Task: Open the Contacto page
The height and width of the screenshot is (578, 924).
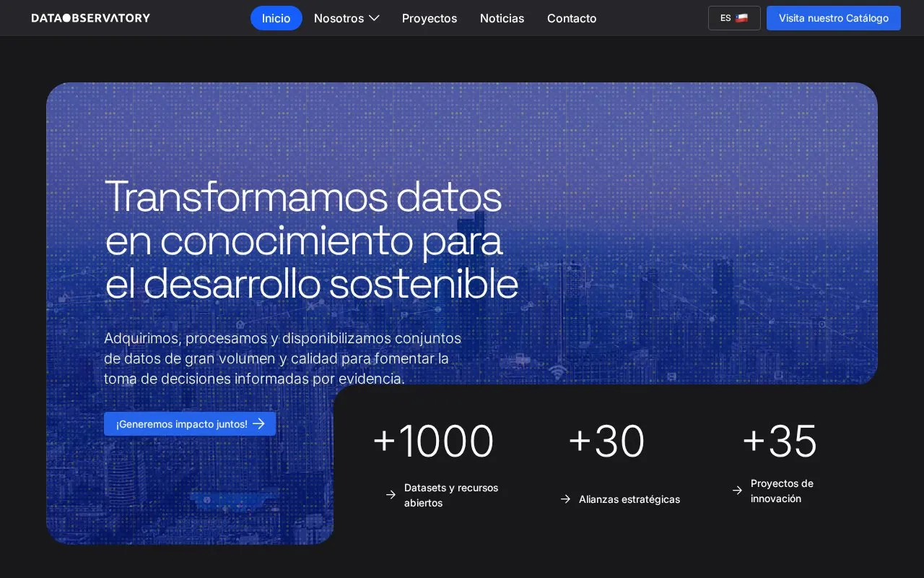Action: tap(572, 18)
